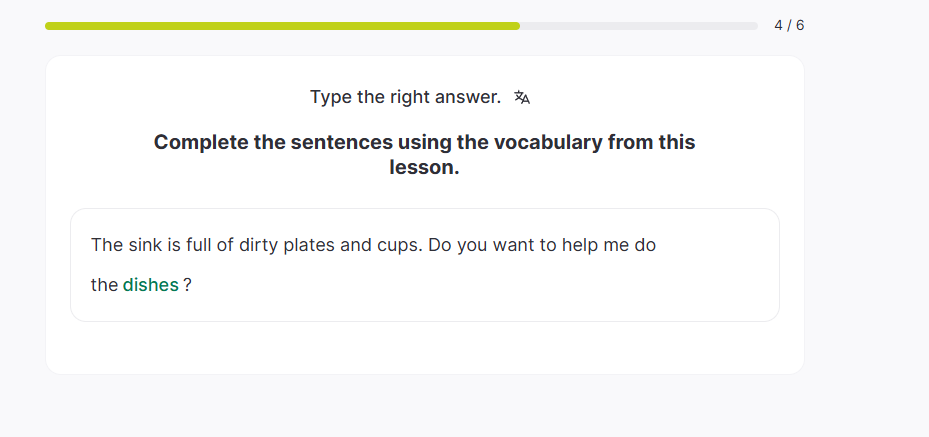
Task: Click the translate icon beside the instruction
Action: pos(522,97)
